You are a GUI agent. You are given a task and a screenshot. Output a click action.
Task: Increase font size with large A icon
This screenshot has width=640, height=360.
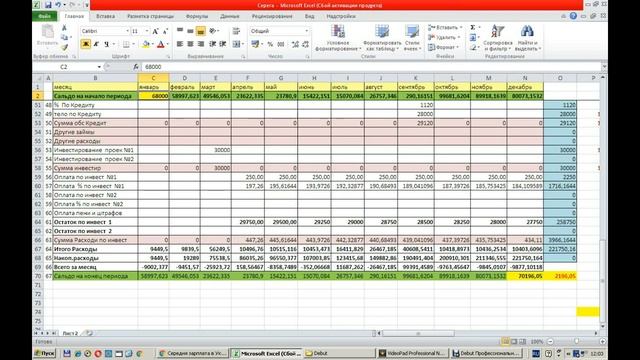(155, 31)
